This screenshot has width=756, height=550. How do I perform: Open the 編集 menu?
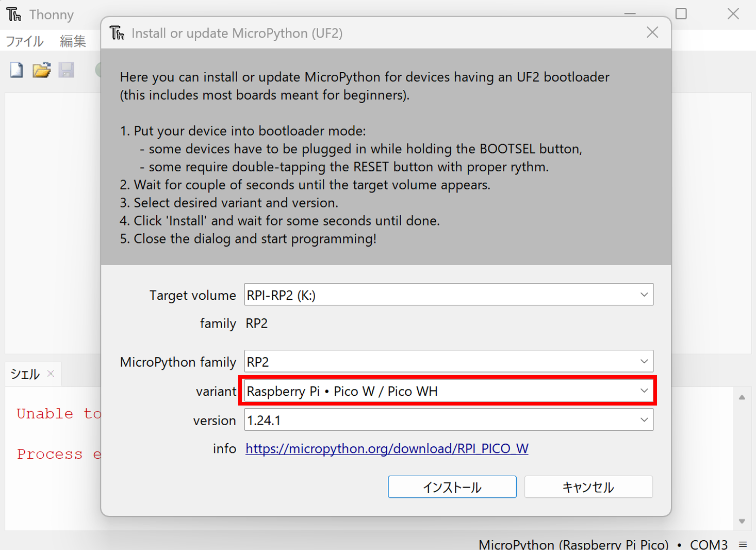(72, 41)
